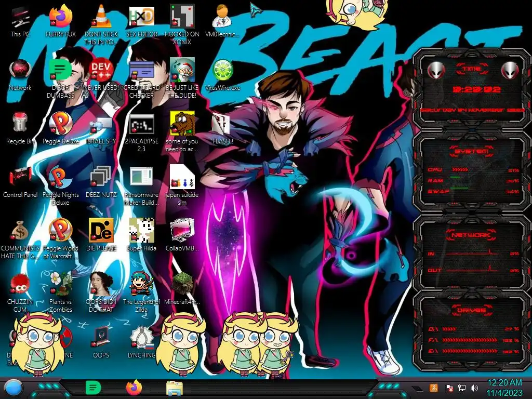Launch the HOOKED ON XONIX game icon

point(182,24)
